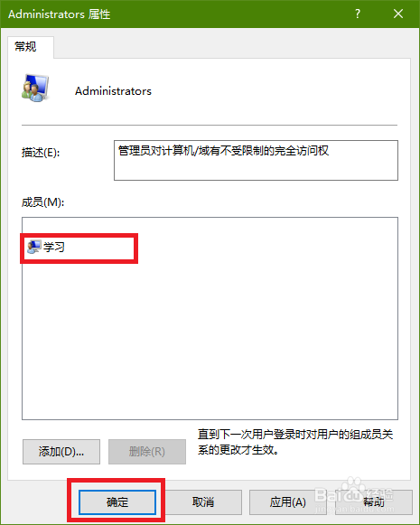This screenshot has height=525, width=420.
Task: Open the 添加(D)... add member dialog
Action: pyautogui.click(x=61, y=452)
